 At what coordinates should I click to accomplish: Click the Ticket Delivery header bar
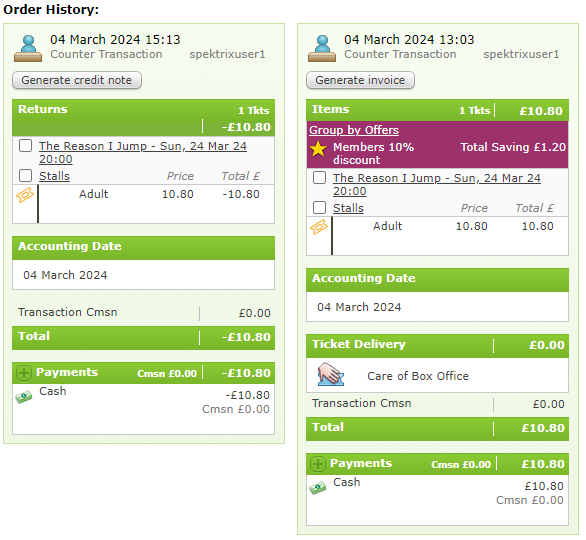pos(437,345)
